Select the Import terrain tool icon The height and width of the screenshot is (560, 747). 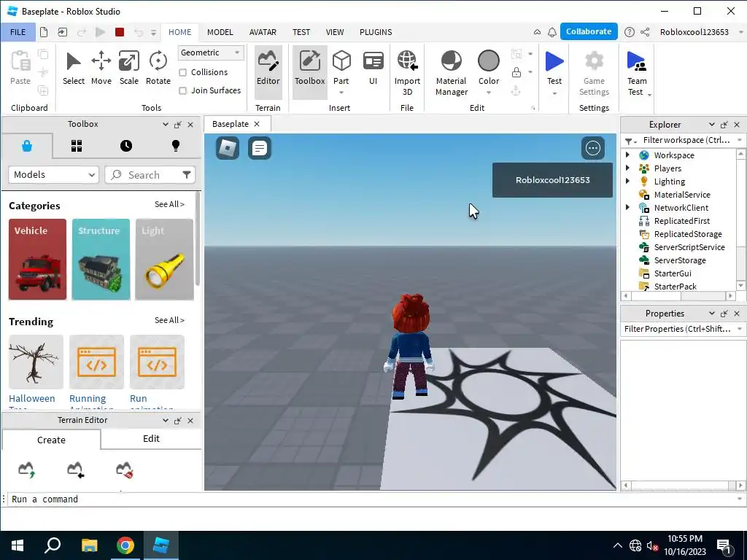click(75, 470)
